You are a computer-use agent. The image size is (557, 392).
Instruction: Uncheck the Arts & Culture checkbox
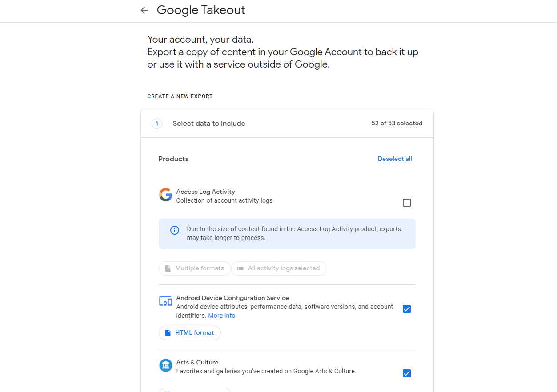pos(406,373)
